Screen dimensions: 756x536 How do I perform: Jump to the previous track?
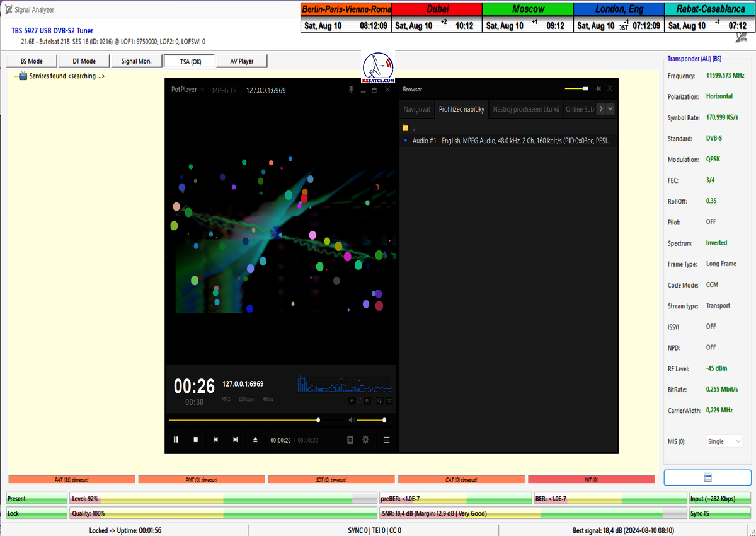click(215, 440)
